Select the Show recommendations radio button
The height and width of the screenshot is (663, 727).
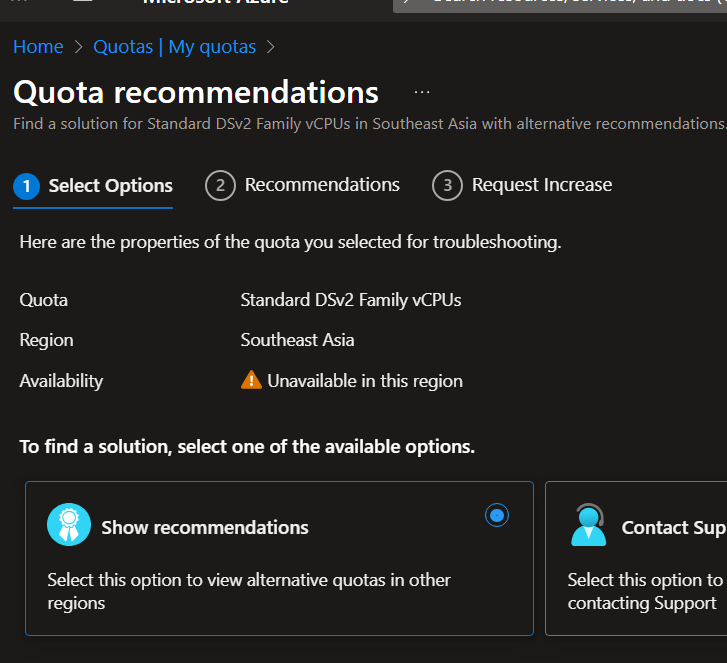[497, 515]
